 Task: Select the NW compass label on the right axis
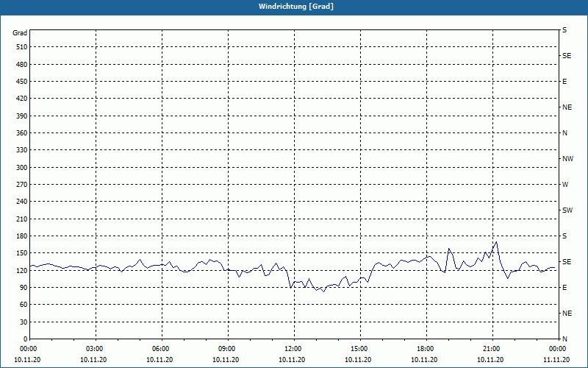click(567, 159)
